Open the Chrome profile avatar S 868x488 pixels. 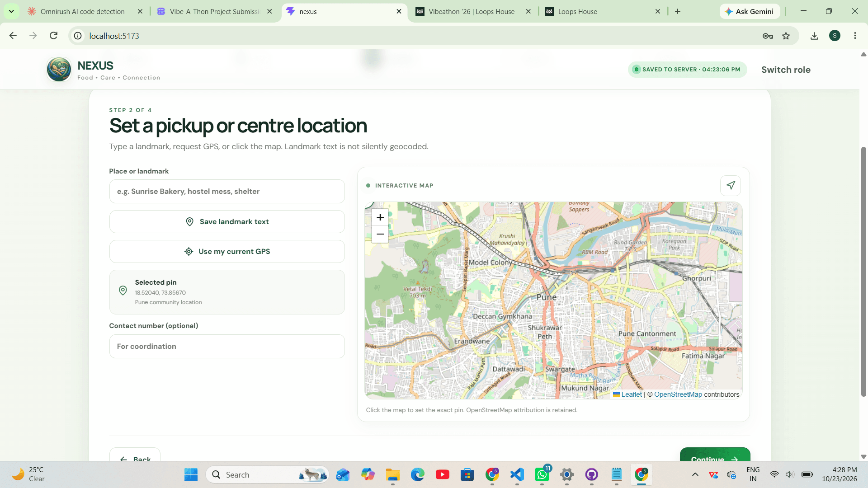(835, 36)
